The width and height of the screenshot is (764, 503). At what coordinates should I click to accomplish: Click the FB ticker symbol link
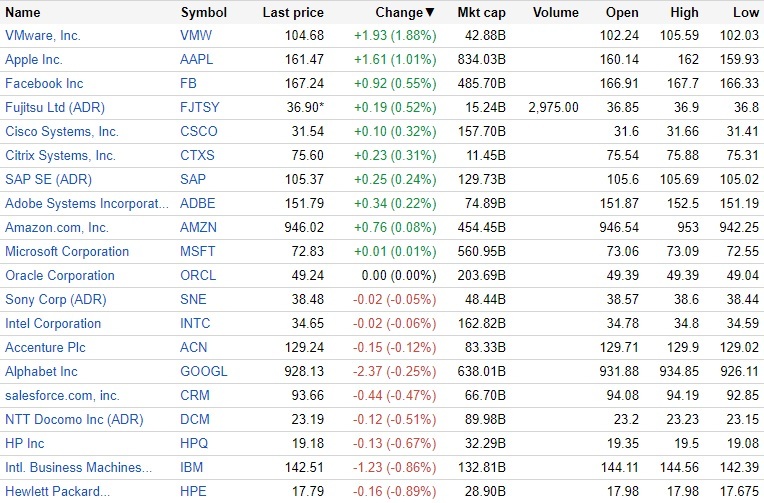coord(188,84)
